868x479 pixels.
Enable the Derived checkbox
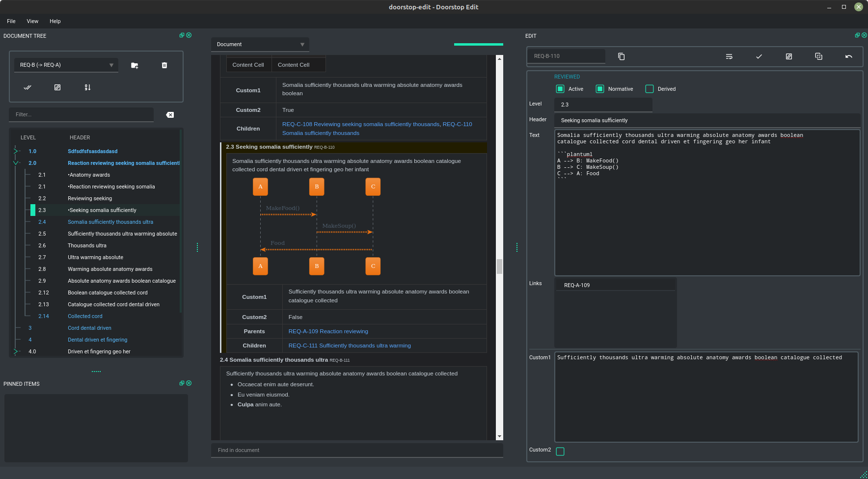pyautogui.click(x=650, y=89)
